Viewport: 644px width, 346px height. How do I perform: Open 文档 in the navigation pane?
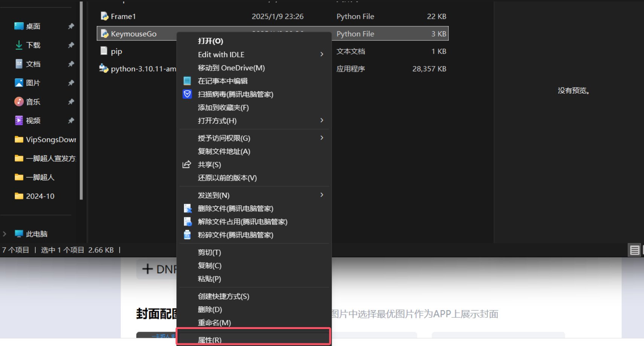point(33,64)
